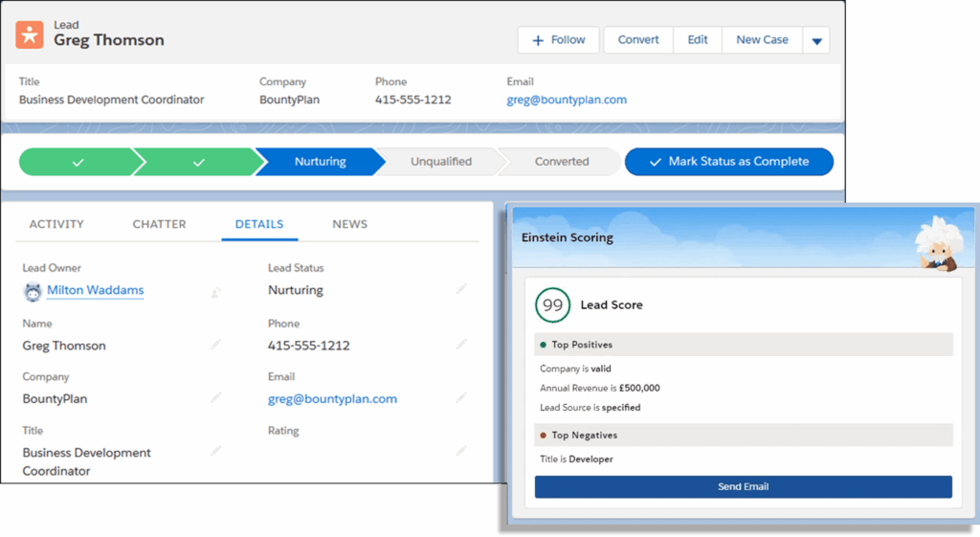Switch to the Activity tab
980x537 pixels.
[56, 224]
